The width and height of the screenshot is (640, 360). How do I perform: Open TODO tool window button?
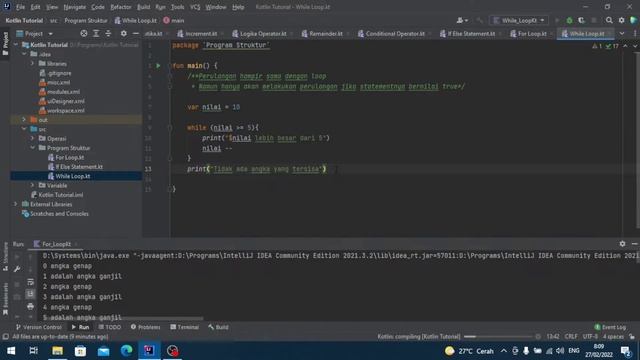pyautogui.click(x=110, y=327)
